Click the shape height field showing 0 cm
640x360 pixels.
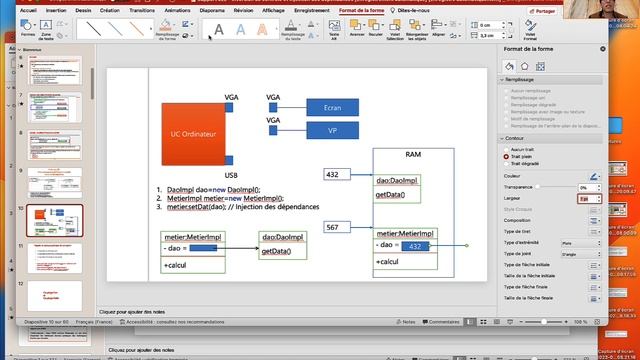point(489,25)
